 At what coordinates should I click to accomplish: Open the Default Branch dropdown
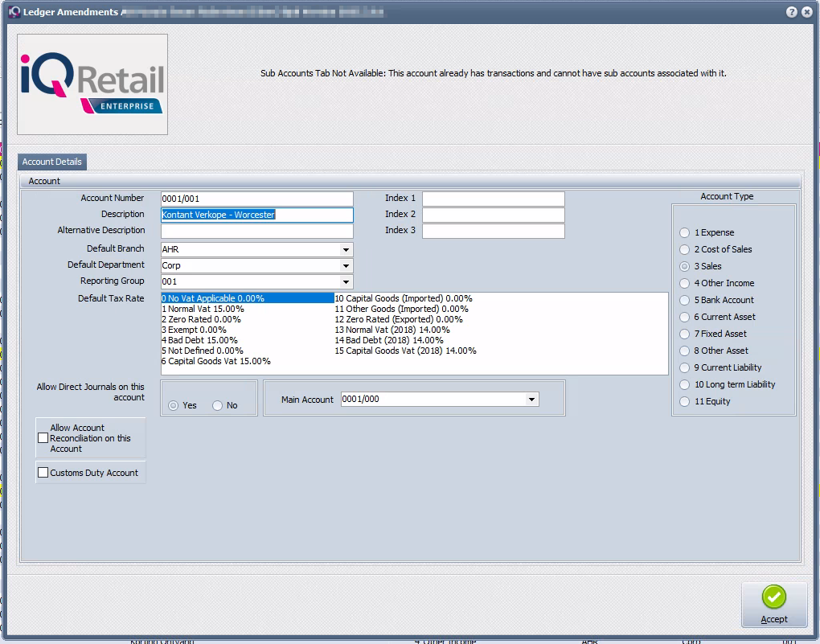(x=346, y=249)
